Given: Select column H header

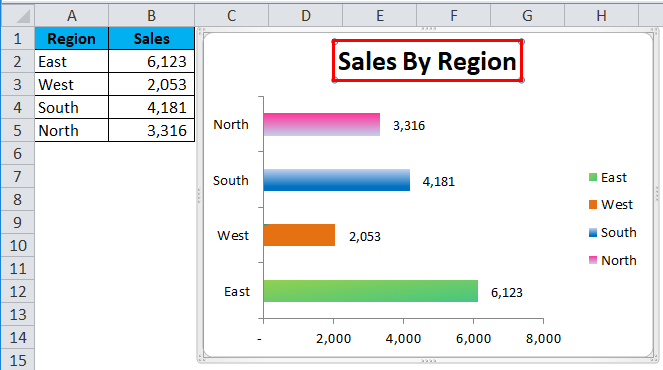Looking at the screenshot, I should tap(601, 16).
